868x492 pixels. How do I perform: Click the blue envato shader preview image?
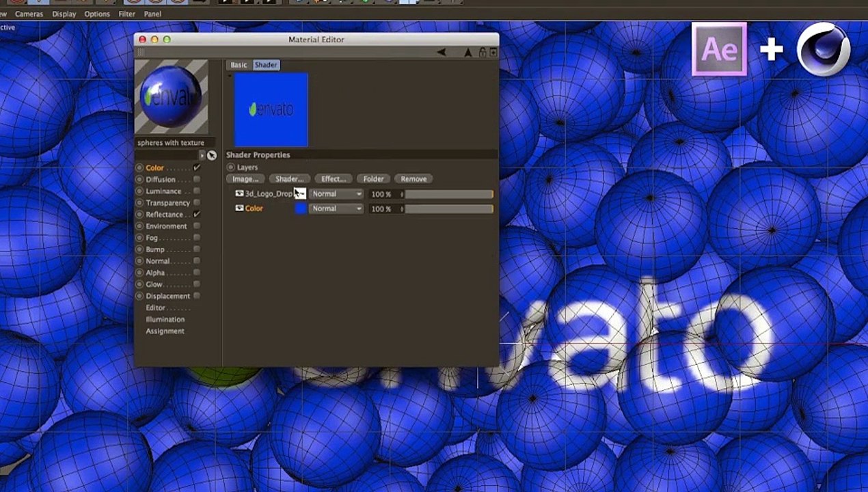271,109
